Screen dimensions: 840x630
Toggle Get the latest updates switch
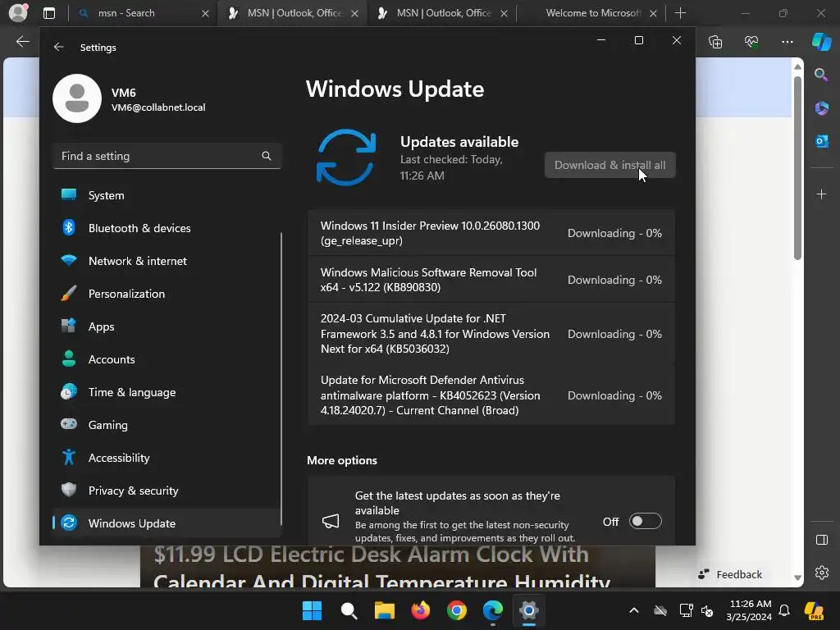[645, 521]
